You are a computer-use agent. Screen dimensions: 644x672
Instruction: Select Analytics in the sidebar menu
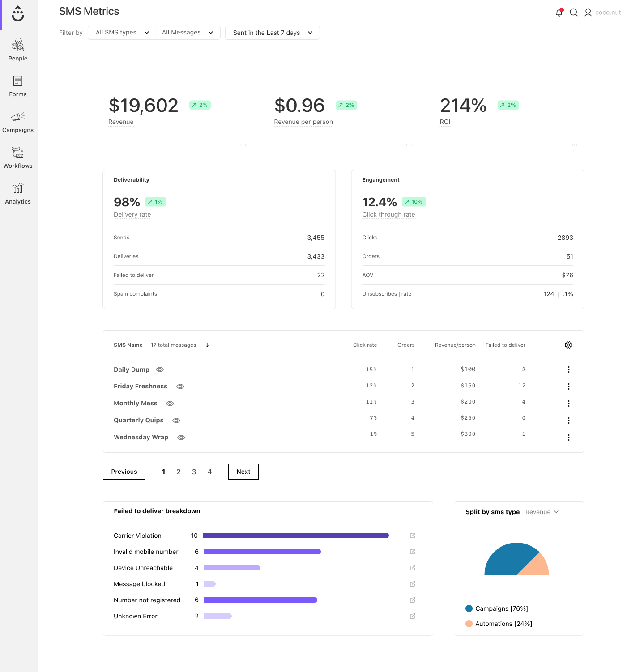tap(18, 193)
